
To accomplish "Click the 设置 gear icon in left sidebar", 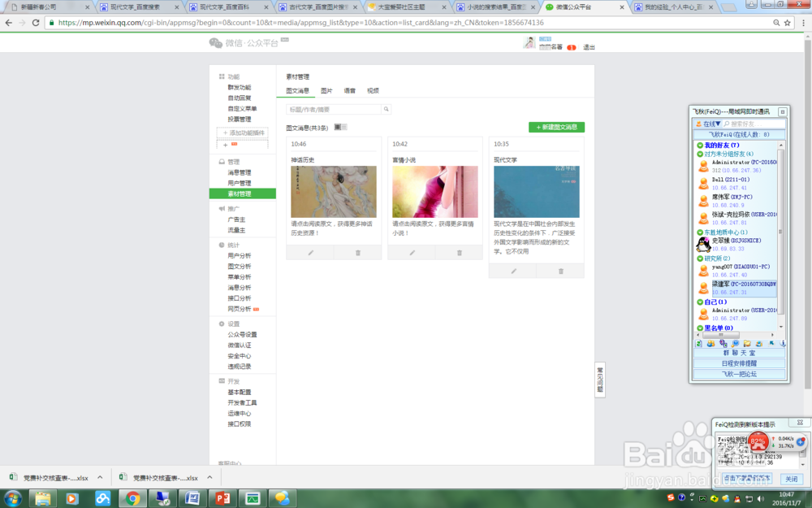I will click(221, 323).
